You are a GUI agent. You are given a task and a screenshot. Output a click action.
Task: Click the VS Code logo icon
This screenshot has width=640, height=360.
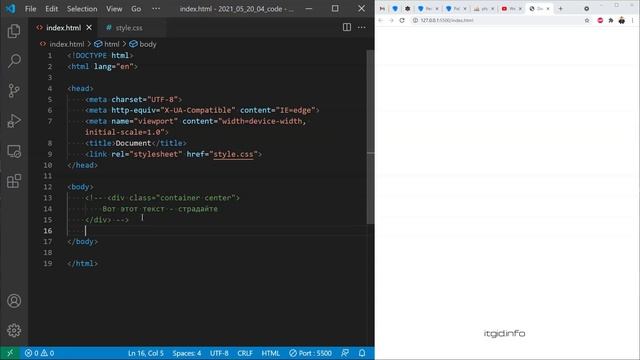[11, 9]
